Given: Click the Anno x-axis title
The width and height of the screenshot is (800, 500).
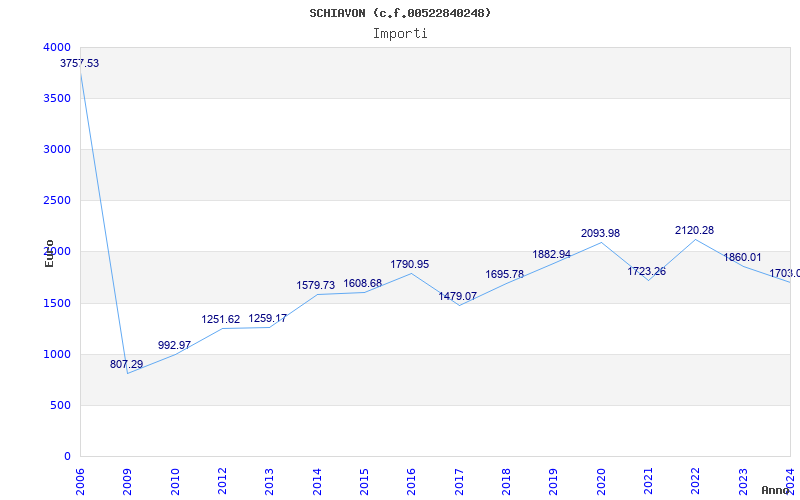Looking at the screenshot, I should [774, 490].
